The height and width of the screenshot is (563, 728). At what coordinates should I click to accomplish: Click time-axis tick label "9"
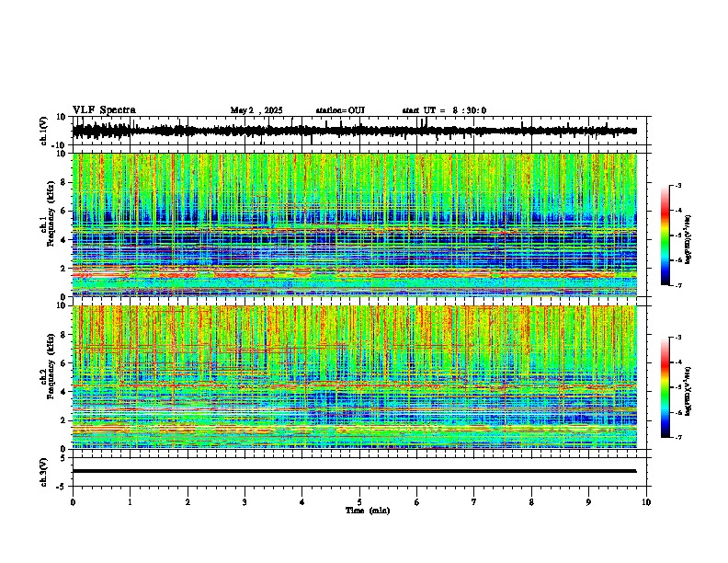(588, 502)
